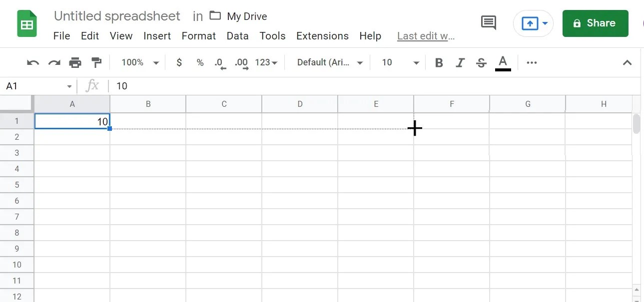644x302 pixels.
Task: Open the text color picker
Action: coord(503,62)
